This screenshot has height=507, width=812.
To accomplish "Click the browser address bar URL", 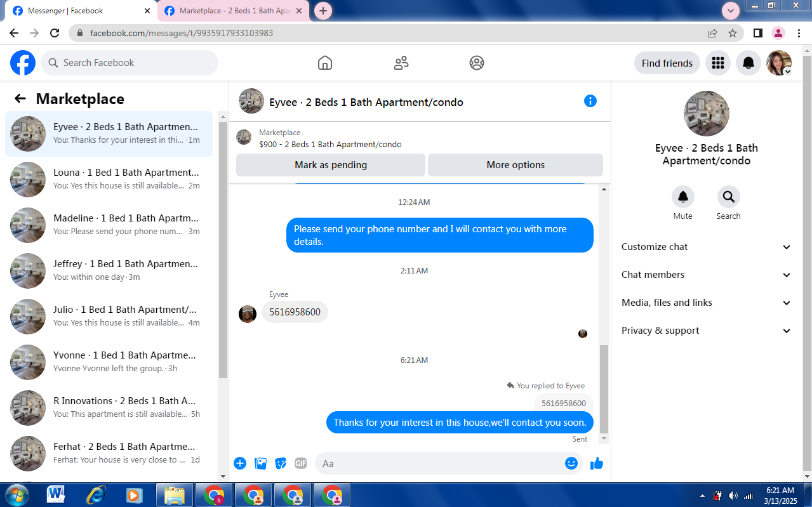I will (x=182, y=33).
